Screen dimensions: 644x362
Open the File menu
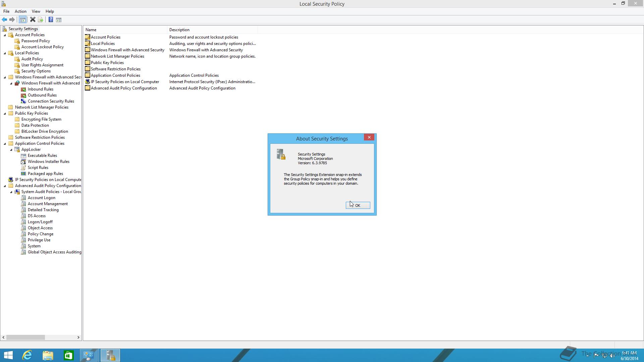pyautogui.click(x=6, y=11)
